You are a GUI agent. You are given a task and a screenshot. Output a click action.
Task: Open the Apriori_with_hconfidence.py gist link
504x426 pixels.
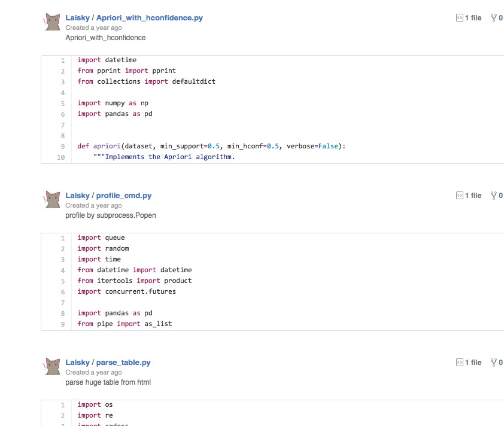pyautogui.click(x=149, y=18)
